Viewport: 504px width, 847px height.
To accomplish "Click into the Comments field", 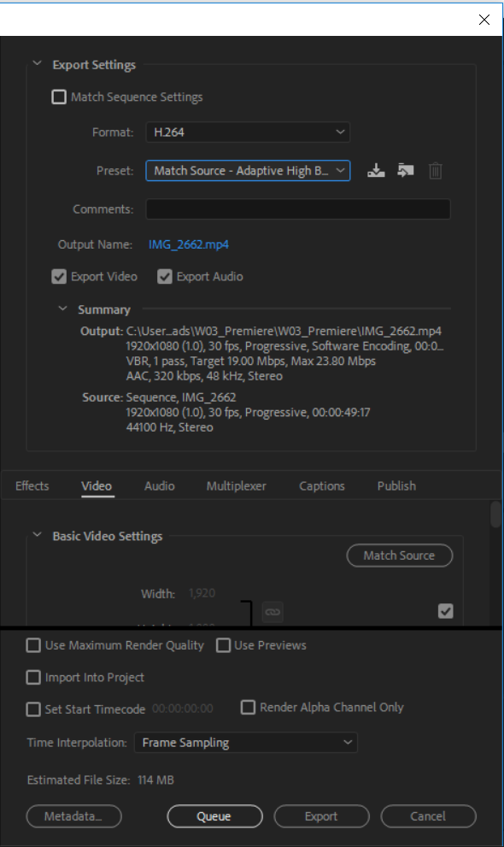I will [x=298, y=209].
